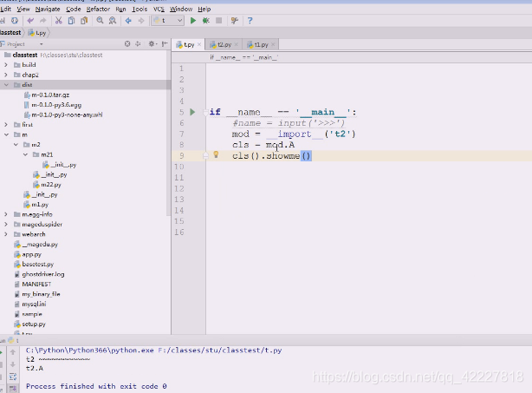
Task: Click the down arrow in Run console
Action: (13, 364)
